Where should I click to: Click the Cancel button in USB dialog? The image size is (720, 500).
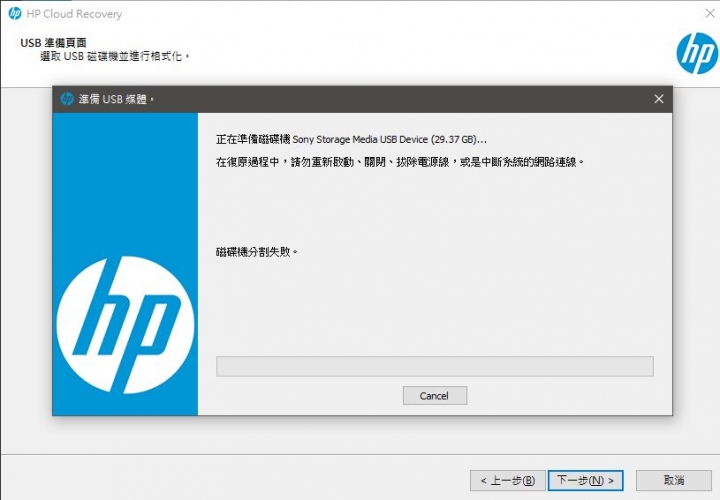click(x=434, y=395)
